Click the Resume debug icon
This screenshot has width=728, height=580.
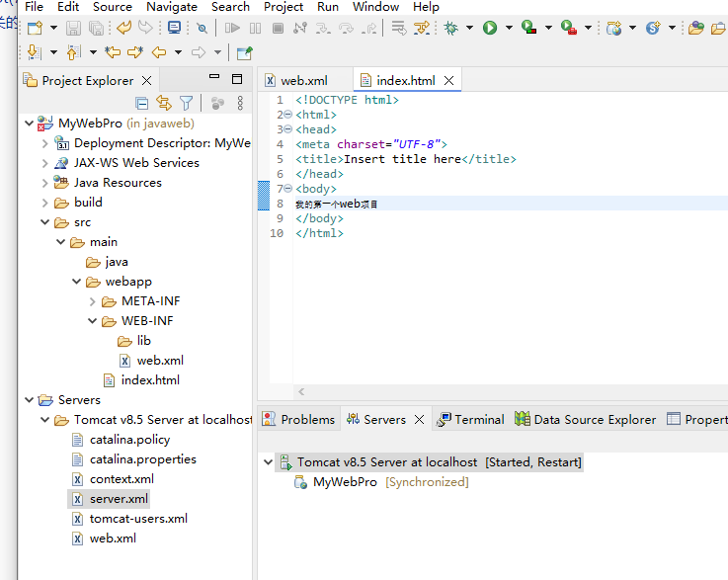232,28
